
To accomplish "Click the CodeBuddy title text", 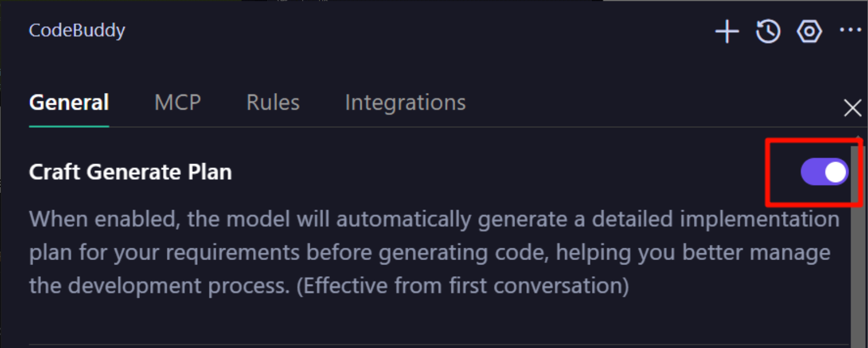I will [77, 30].
